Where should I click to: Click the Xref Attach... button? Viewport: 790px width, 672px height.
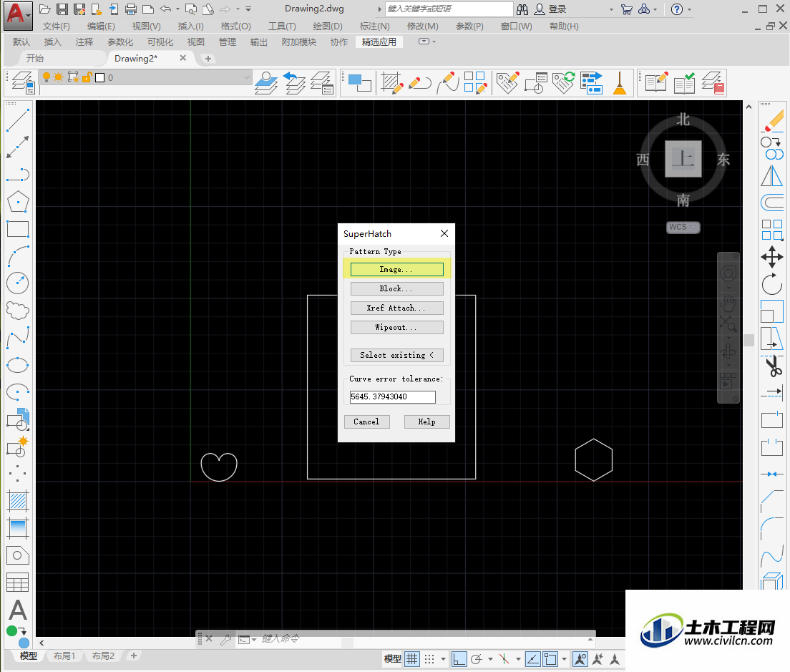pyautogui.click(x=397, y=308)
